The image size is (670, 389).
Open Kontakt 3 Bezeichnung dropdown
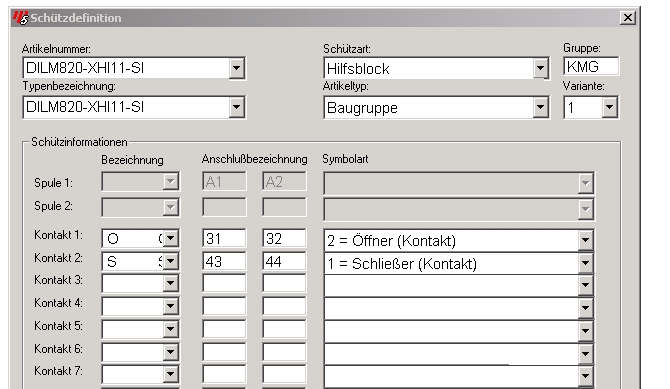(170, 283)
